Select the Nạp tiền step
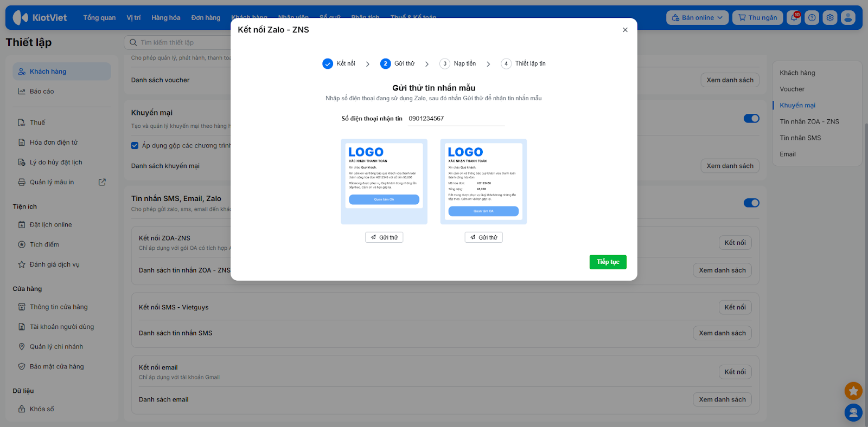This screenshot has height=427, width=868. click(457, 64)
